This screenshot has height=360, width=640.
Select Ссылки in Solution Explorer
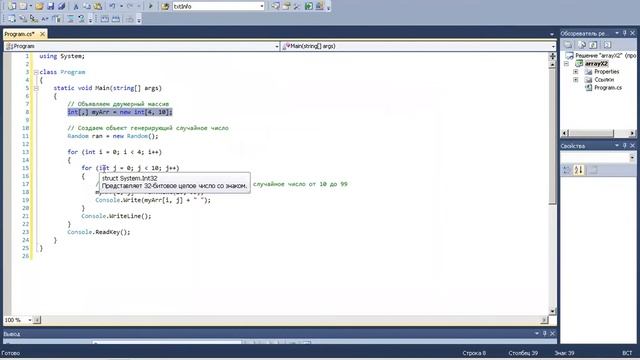[x=604, y=80]
